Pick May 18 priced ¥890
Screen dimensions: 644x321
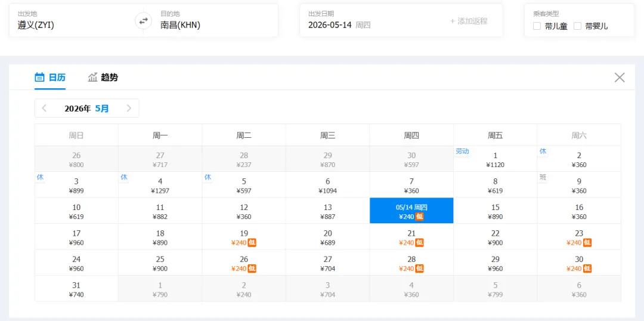click(160, 237)
